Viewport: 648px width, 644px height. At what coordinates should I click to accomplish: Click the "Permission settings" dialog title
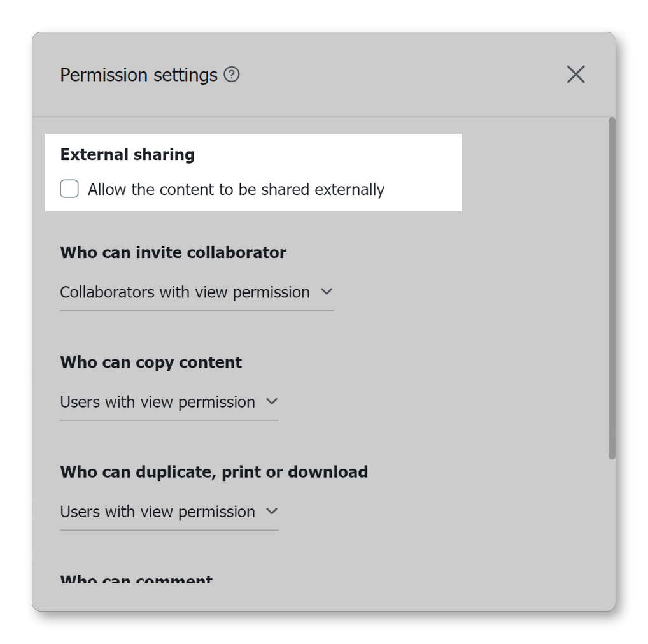(136, 75)
